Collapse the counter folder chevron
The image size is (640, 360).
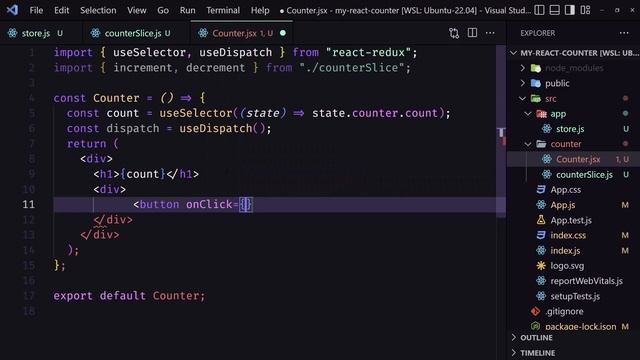point(528,144)
